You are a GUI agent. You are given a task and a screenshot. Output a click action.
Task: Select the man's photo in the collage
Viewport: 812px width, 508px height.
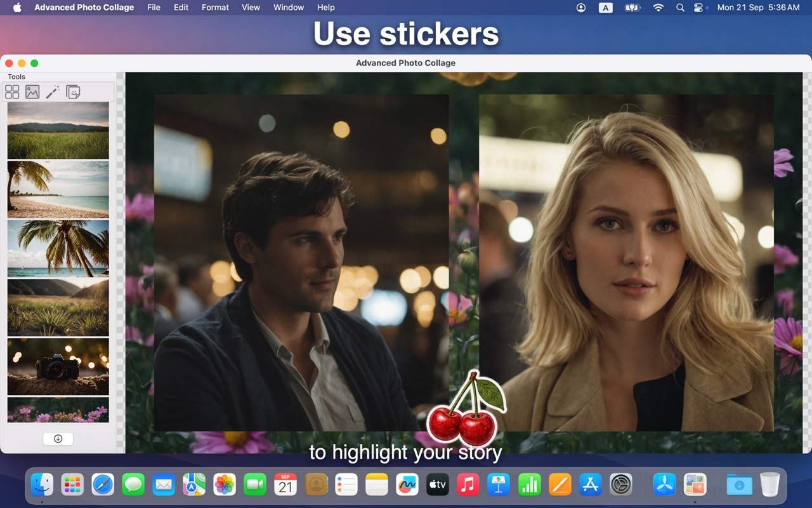(x=301, y=263)
